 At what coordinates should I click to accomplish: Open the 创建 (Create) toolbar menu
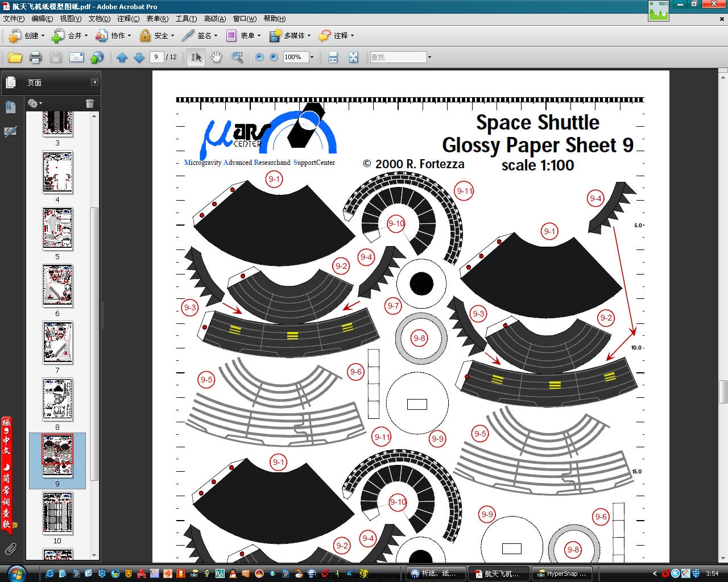click(x=26, y=36)
